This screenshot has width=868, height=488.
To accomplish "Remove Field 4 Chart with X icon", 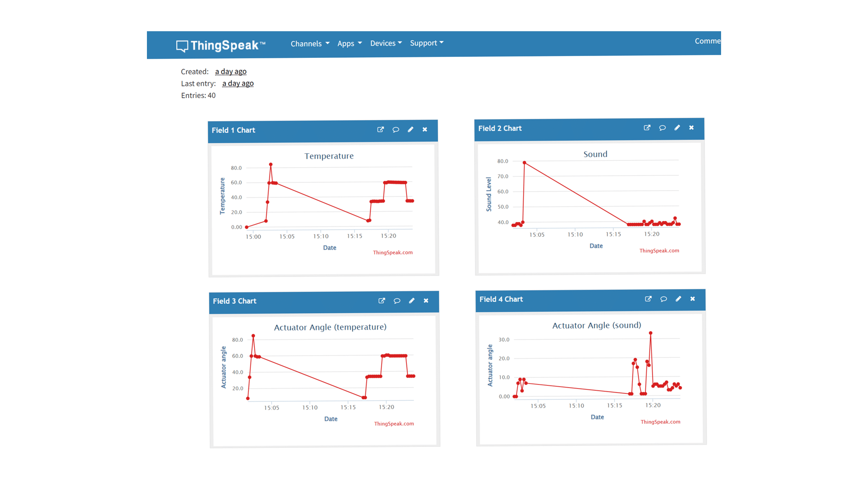I will (x=693, y=299).
